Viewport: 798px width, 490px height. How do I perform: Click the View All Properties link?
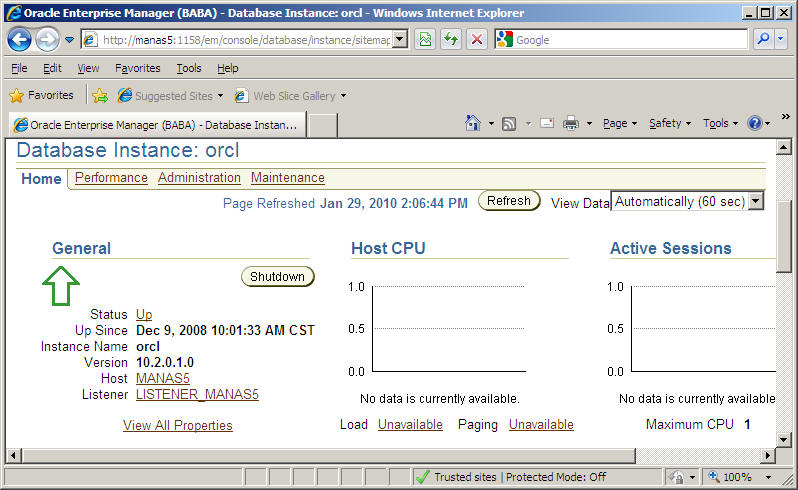[177, 425]
